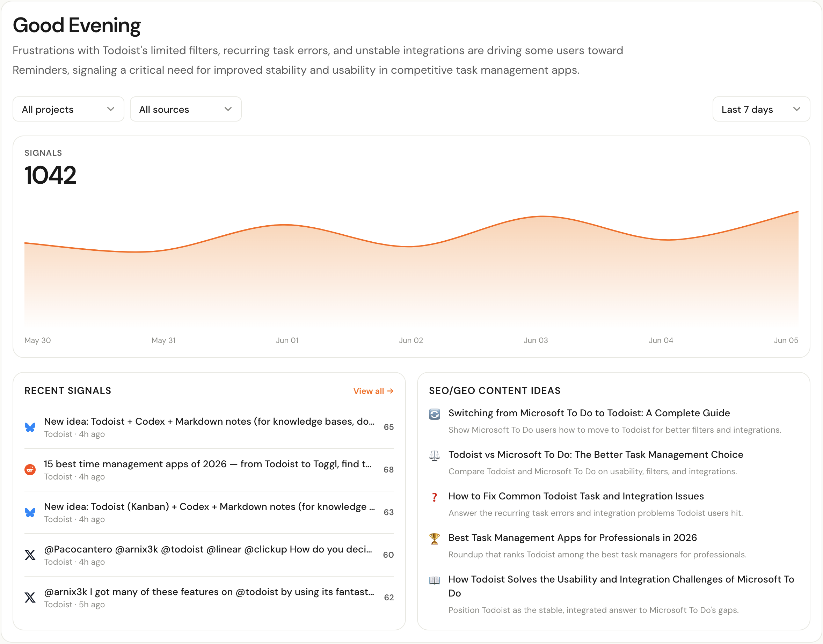Open idea 'Switching from Microsoft To Do to Todoist: A Complete Guide'
823x644 pixels.
pos(589,413)
